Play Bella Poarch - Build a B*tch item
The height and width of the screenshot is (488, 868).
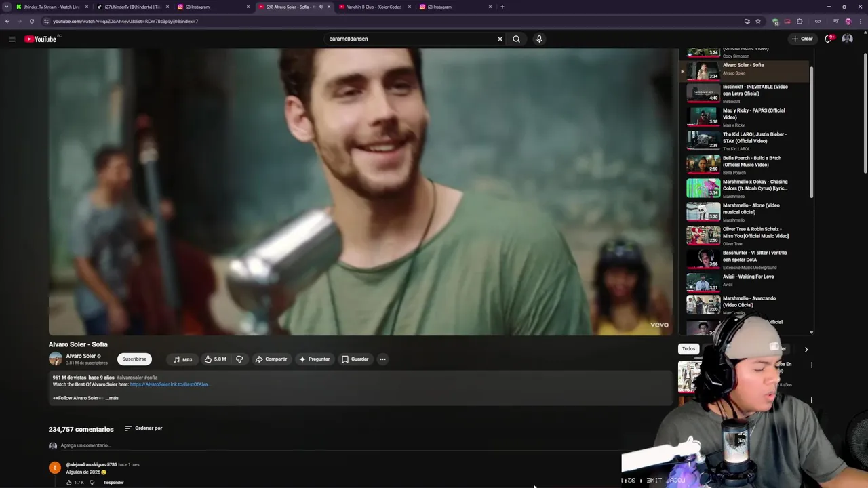[x=745, y=165]
